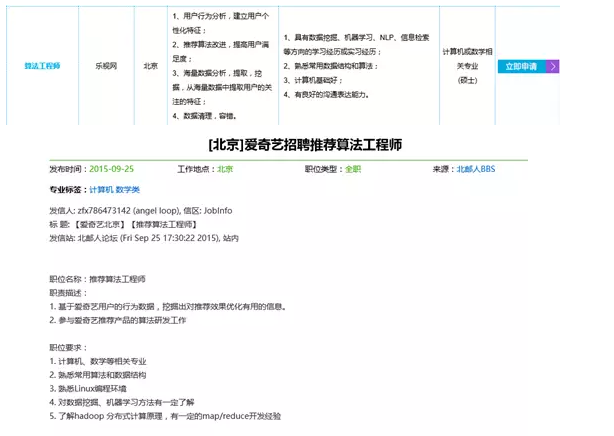Screen dimensions: 614x436
Task: Click the 职位要求 heading line
Action: tap(68, 347)
